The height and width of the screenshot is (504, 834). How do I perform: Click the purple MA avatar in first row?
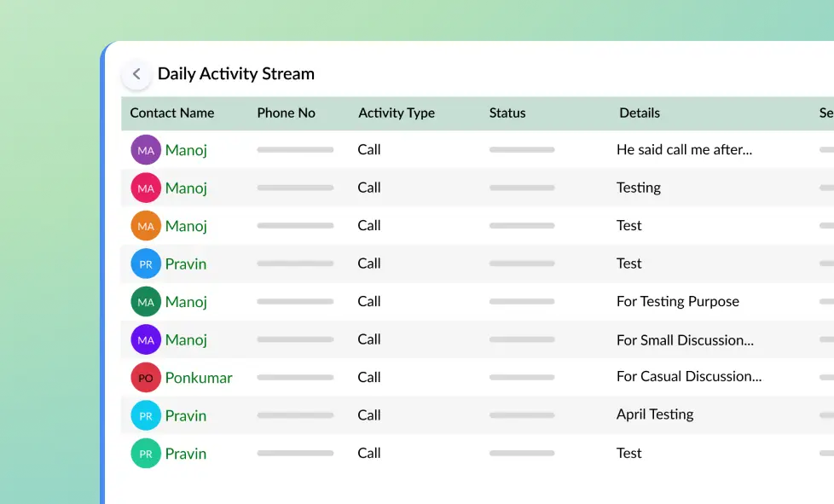tap(146, 150)
